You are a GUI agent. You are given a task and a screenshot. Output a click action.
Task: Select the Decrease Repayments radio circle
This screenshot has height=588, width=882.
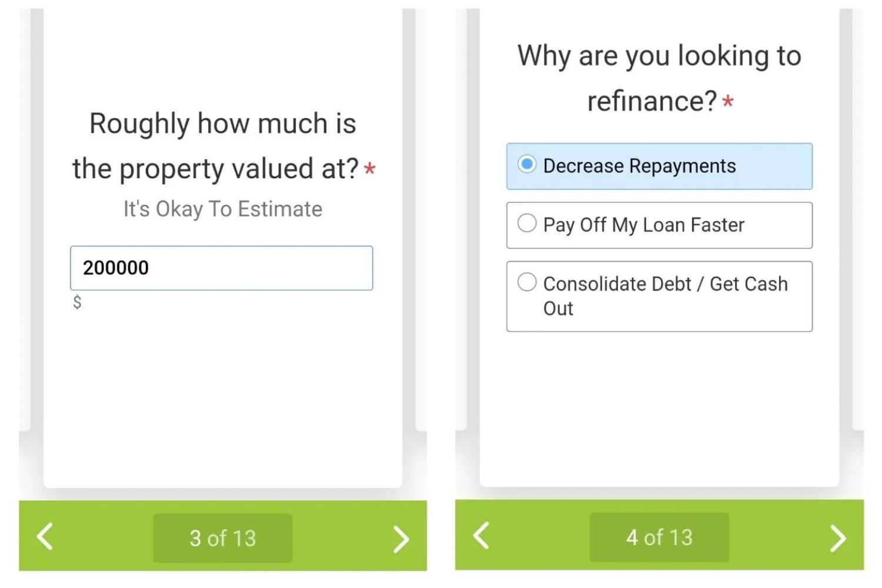pos(527,164)
